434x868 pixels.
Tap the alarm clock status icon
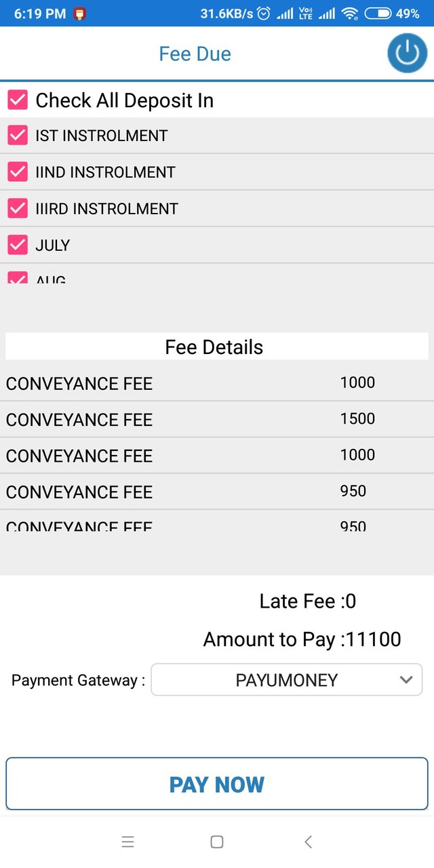264,14
